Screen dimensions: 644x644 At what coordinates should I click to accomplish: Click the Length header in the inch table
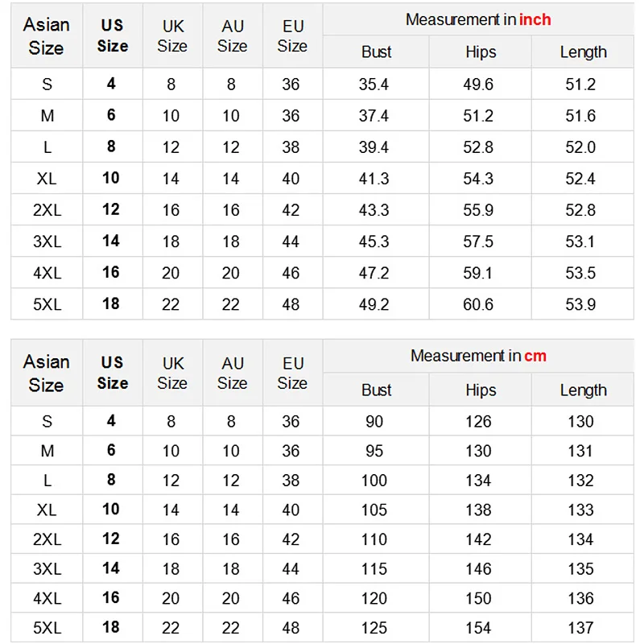(583, 52)
